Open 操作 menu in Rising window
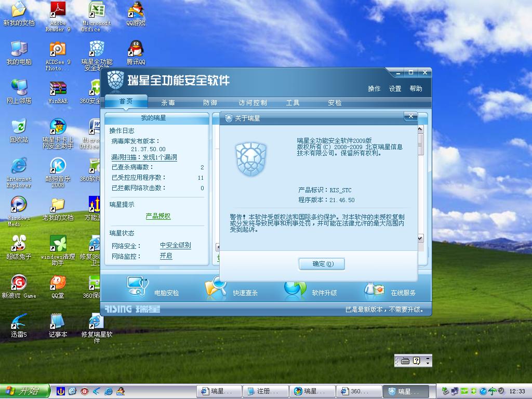 [x=374, y=88]
